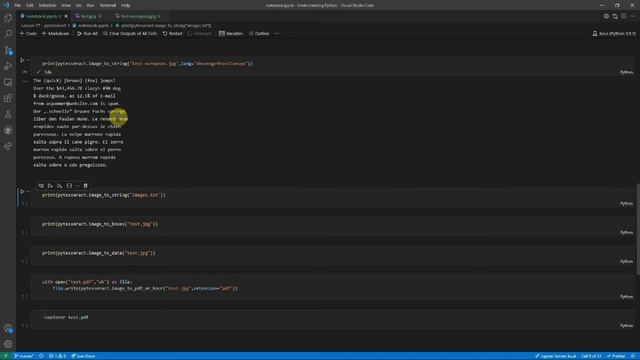640x360 pixels.
Task: Click Cell 9 of 12 status entry
Action: 591,356
